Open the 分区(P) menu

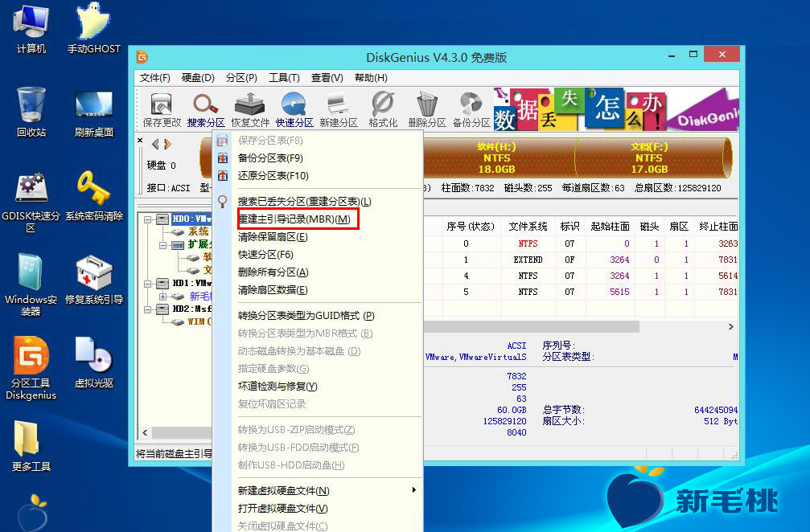pos(241,78)
